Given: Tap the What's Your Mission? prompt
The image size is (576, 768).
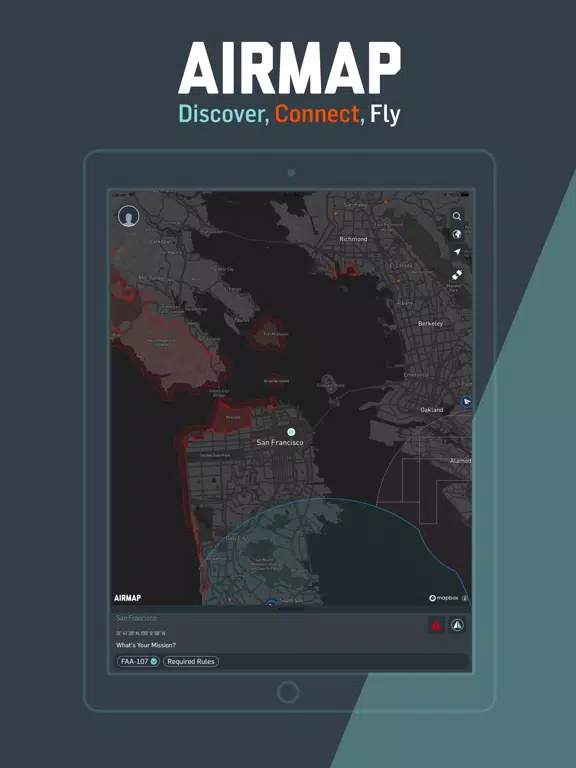Looking at the screenshot, I should tap(146, 645).
